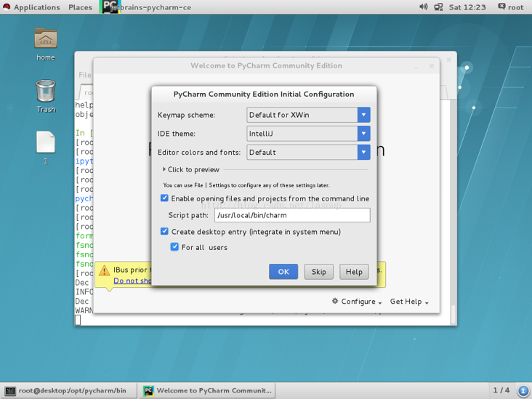Switch to terminal taskbar window root@desktop
Screen dimensions: 532x399
69,390
